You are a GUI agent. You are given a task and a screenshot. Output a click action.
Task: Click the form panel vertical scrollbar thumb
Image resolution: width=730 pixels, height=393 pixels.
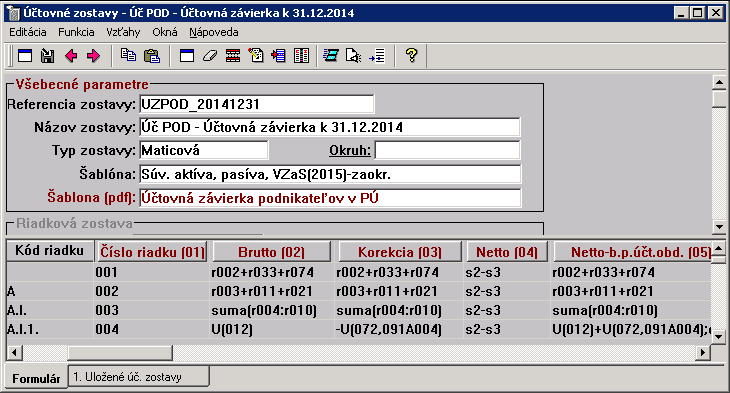[719, 99]
